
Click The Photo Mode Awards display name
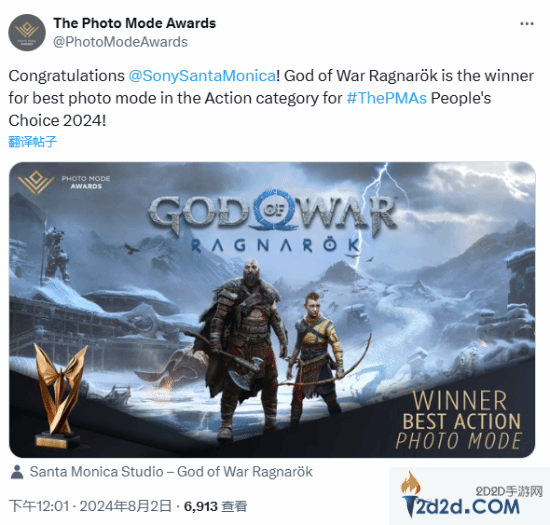coord(134,23)
